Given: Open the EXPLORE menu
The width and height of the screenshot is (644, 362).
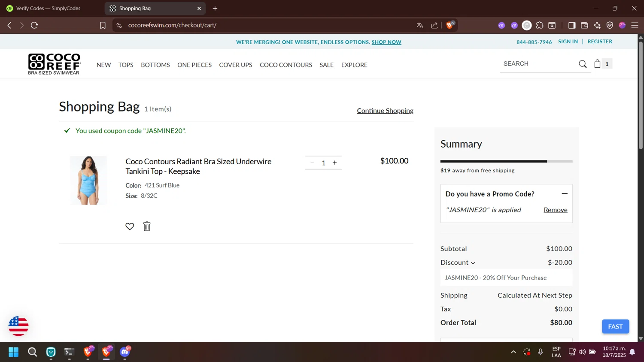Looking at the screenshot, I should point(354,65).
